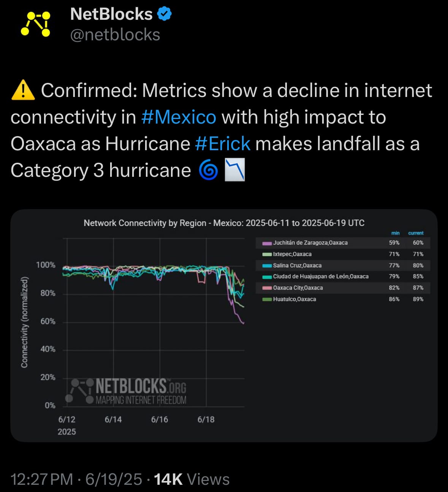Click the cyclone emoji in tweet

point(208,170)
